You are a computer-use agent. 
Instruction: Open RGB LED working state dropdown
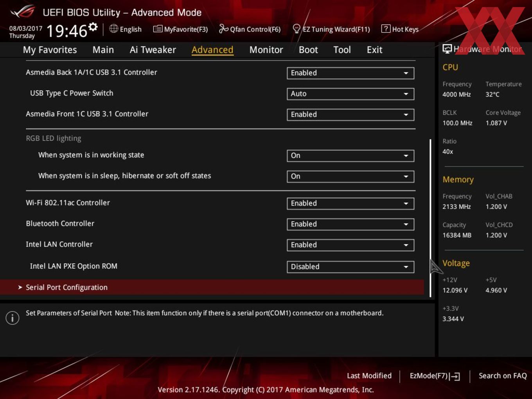[x=350, y=156]
